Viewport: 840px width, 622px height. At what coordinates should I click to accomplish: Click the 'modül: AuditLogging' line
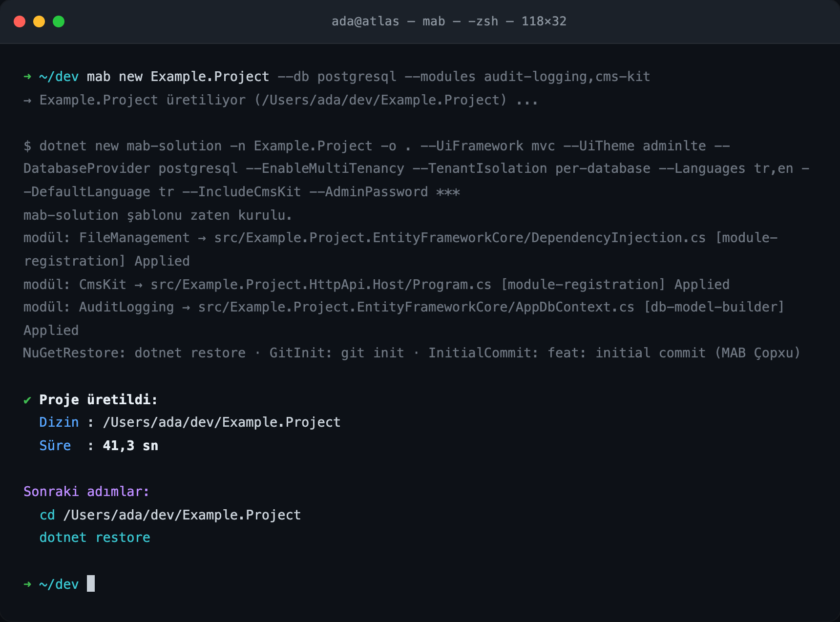[x=404, y=318]
